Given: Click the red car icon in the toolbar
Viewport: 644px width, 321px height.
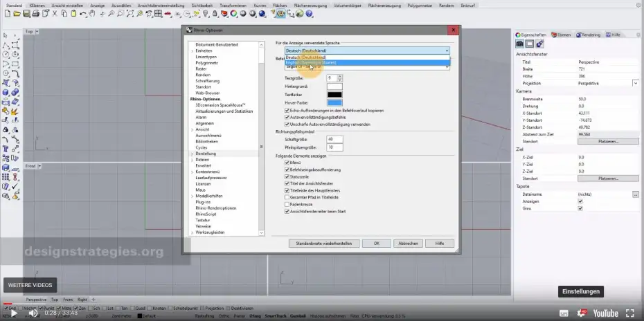Looking at the screenshot, I should click(x=168, y=14).
